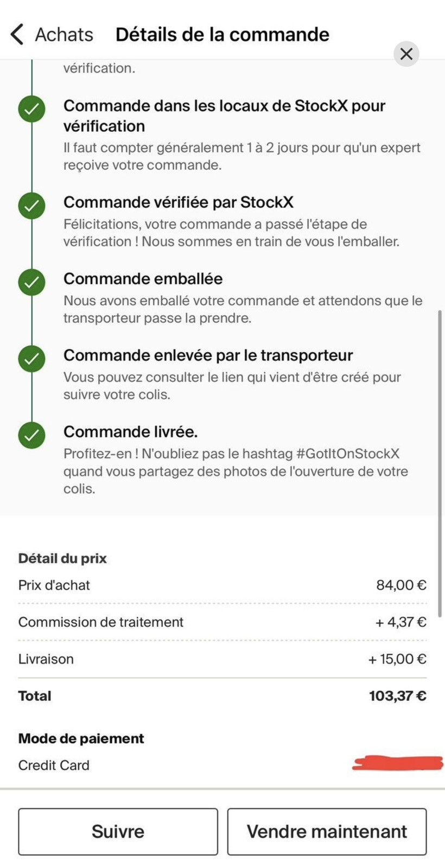The image size is (445, 868).
Task: Click the vertical scrollbar on right edge
Action: click(440, 464)
